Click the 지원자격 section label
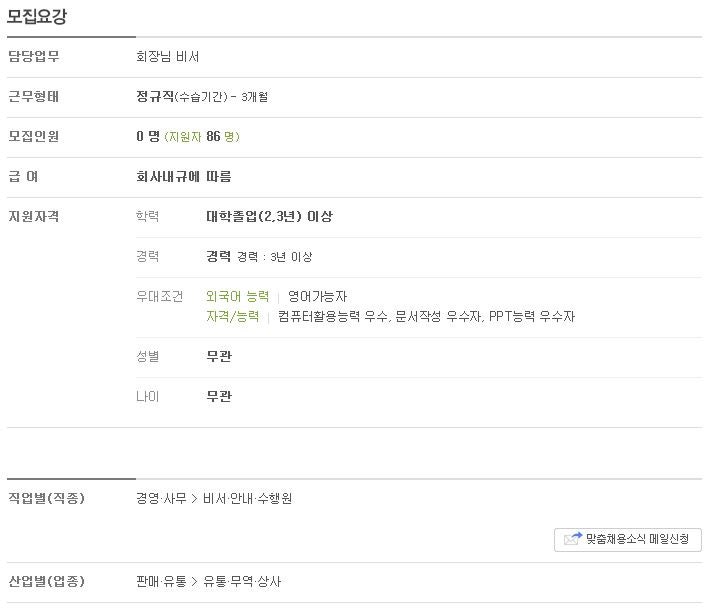 coord(34,216)
